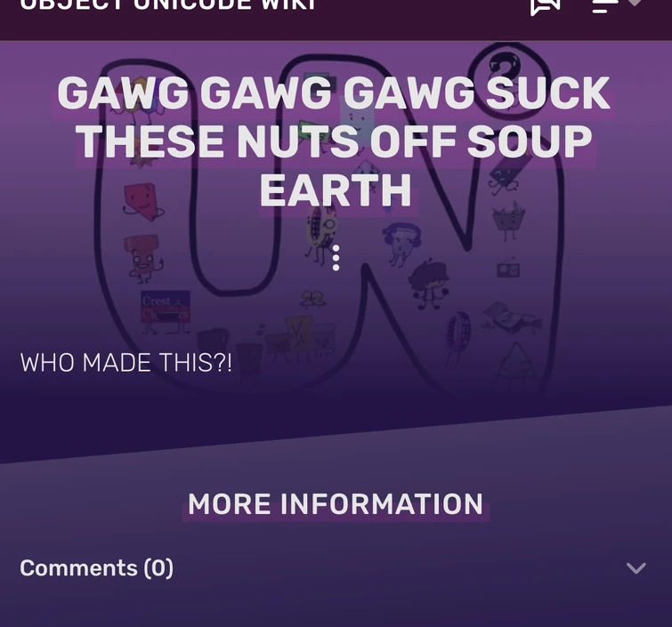Image resolution: width=672 pixels, height=627 pixels.
Task: Tap the character wearing purple headphones
Action: [401, 243]
